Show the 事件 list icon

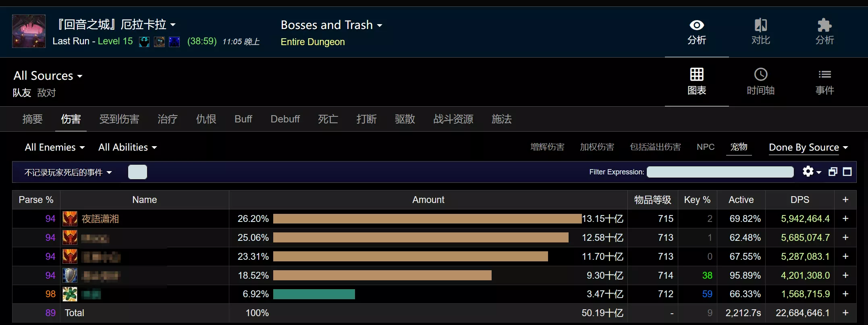(824, 75)
